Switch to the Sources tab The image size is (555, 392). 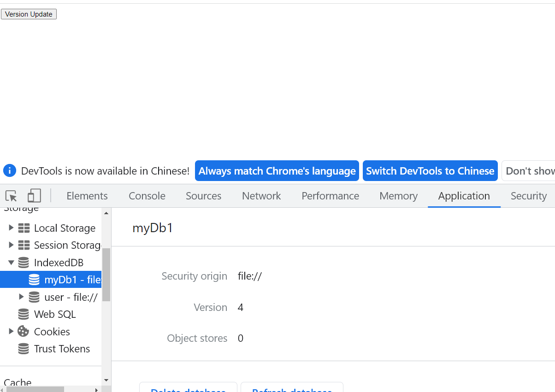[203, 196]
